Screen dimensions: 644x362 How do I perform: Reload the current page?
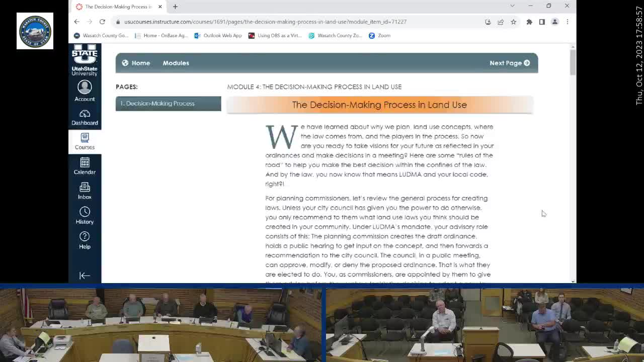point(102,22)
